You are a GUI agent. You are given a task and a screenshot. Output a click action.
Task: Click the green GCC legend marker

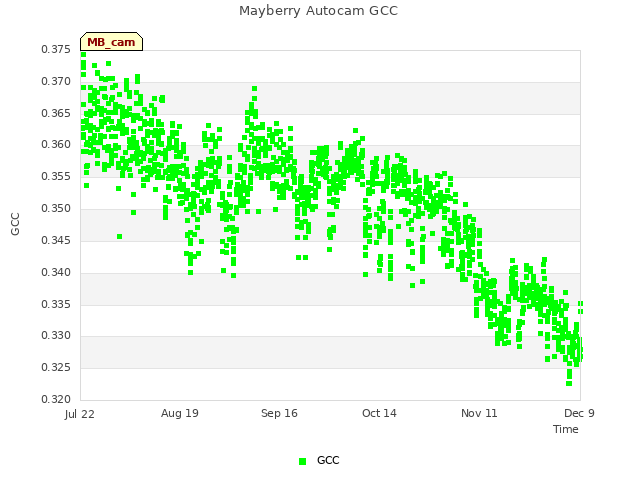[x=302, y=461]
